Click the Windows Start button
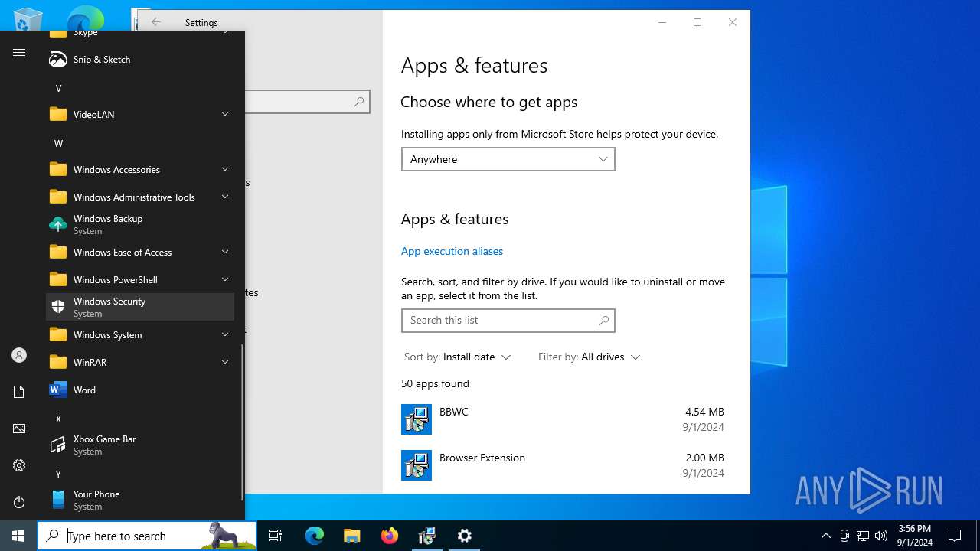This screenshot has height=551, width=980. pos(18,536)
